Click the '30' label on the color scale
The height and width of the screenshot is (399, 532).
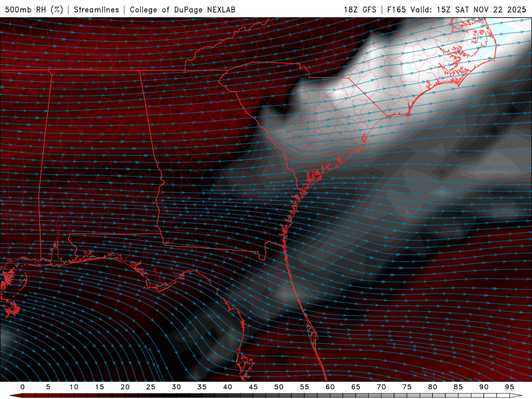(176, 387)
